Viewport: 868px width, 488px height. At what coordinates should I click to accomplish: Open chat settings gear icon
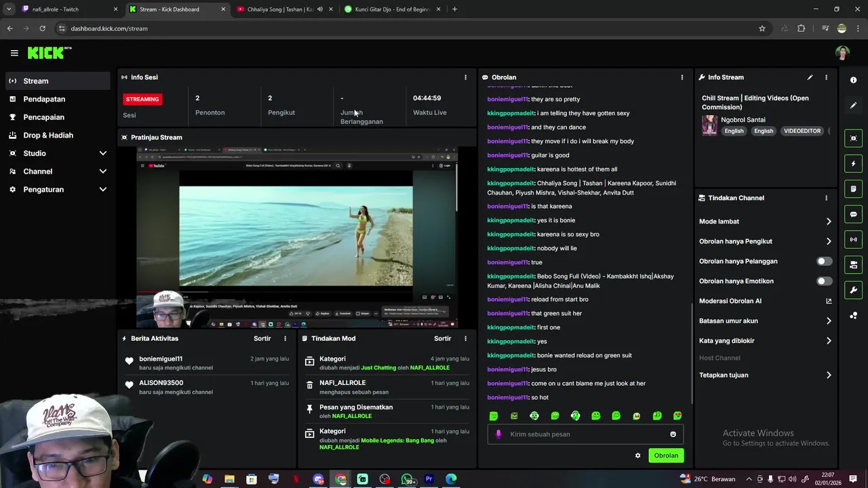pos(637,455)
